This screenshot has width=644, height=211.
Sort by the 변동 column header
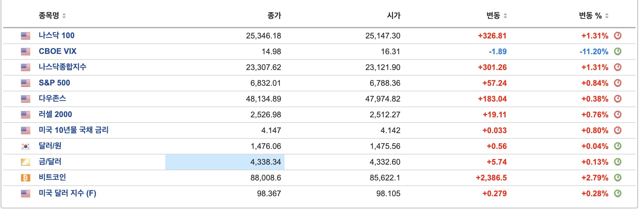point(496,15)
